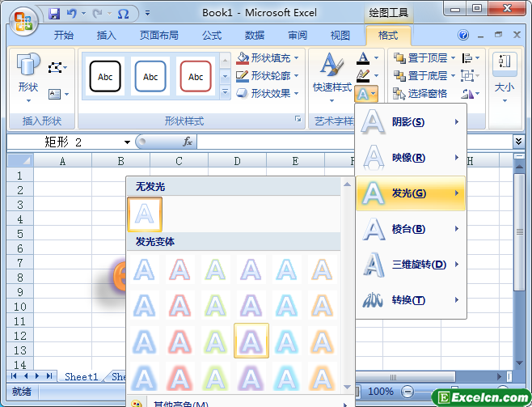
Task: Toggle the text effects A button
Action: 366,94
